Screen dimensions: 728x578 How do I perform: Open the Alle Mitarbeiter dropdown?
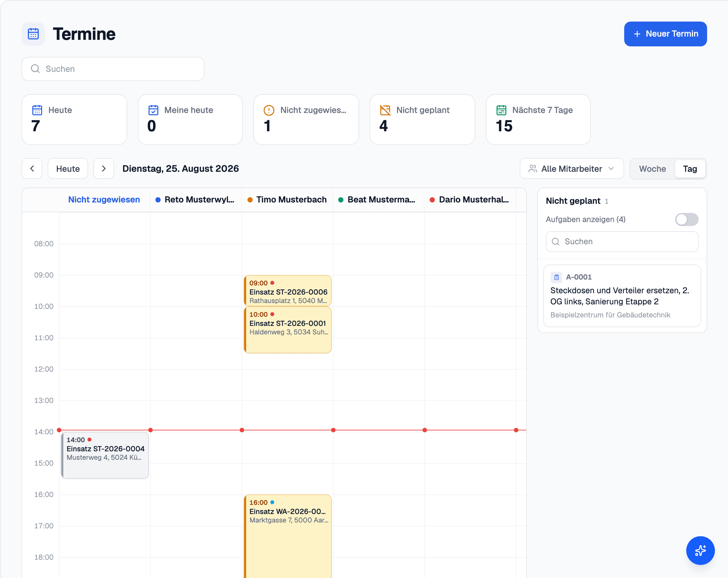(572, 169)
